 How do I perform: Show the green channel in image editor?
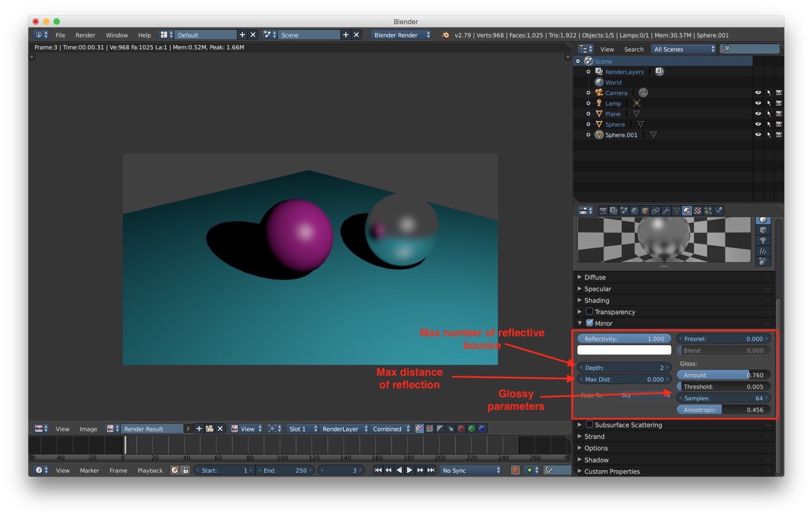coord(471,428)
